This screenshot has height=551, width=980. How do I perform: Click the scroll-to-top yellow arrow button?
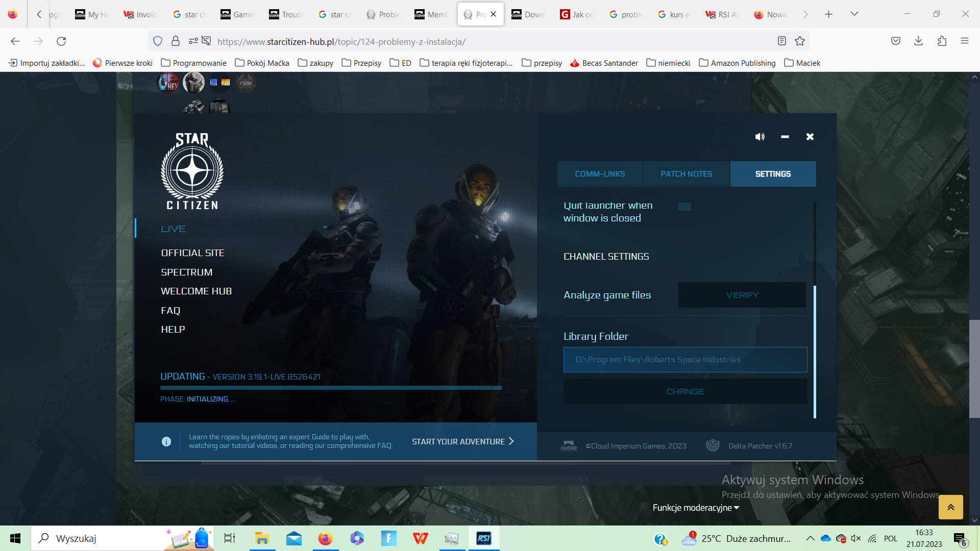pos(950,507)
